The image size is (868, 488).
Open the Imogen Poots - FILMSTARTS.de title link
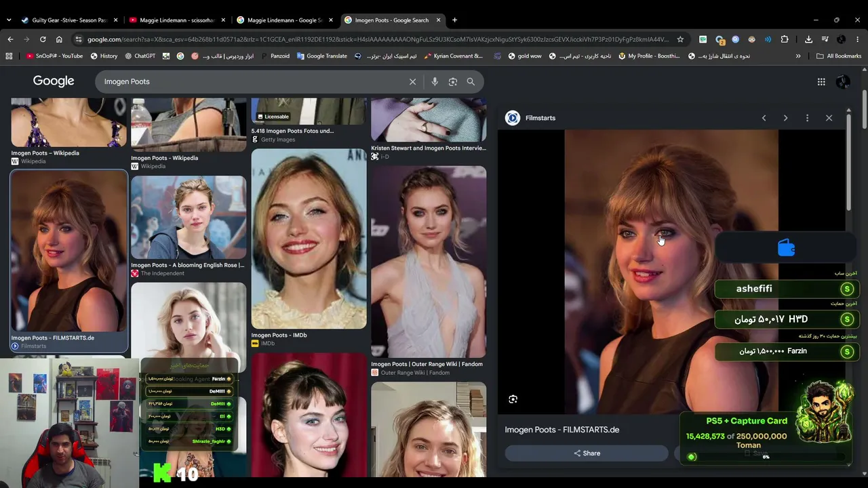[x=562, y=430]
